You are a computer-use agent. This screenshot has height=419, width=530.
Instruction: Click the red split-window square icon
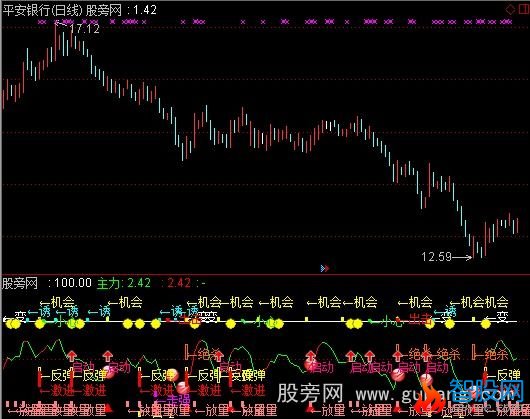coord(523,9)
